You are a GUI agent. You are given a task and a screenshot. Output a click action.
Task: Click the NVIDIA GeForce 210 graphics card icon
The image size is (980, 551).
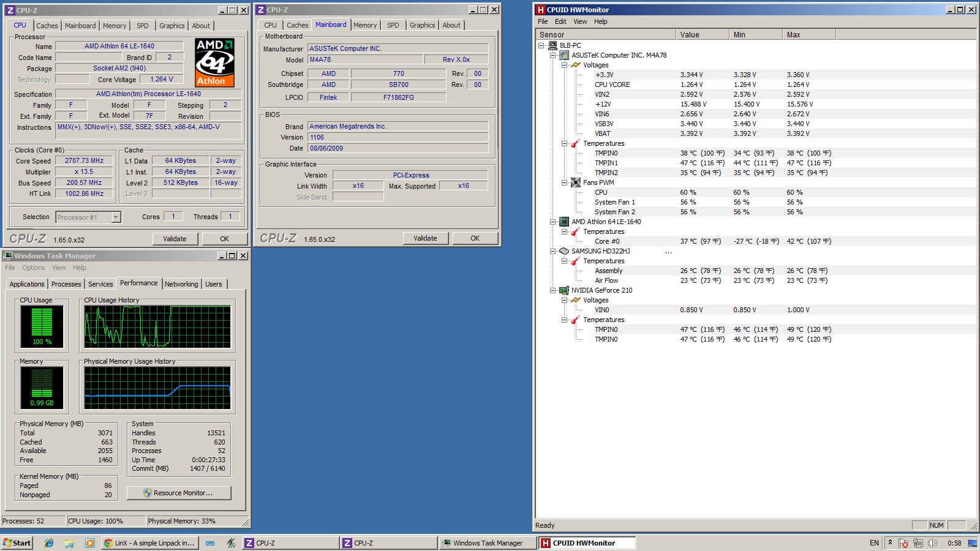564,290
